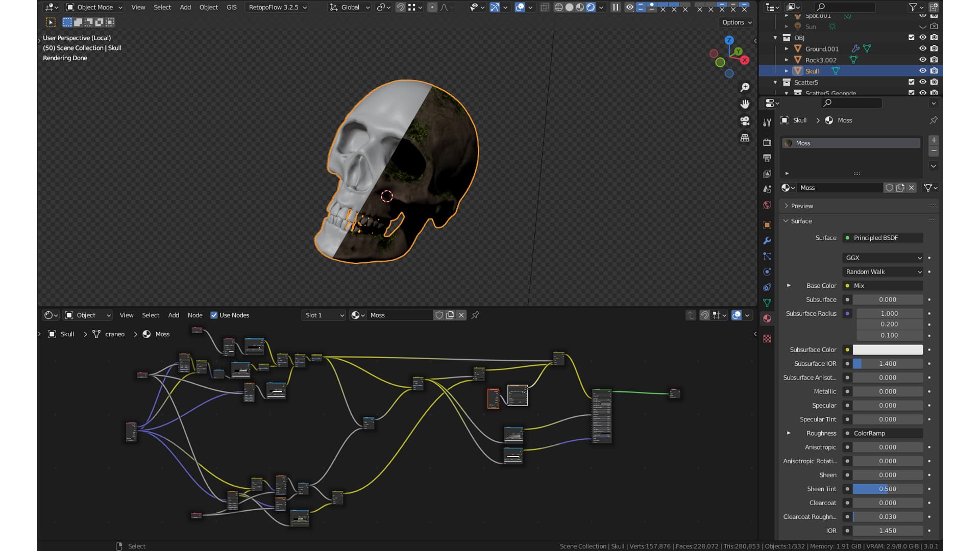Remove the selected material slot
Screen dimensions: 980x551
pyautogui.click(x=934, y=151)
